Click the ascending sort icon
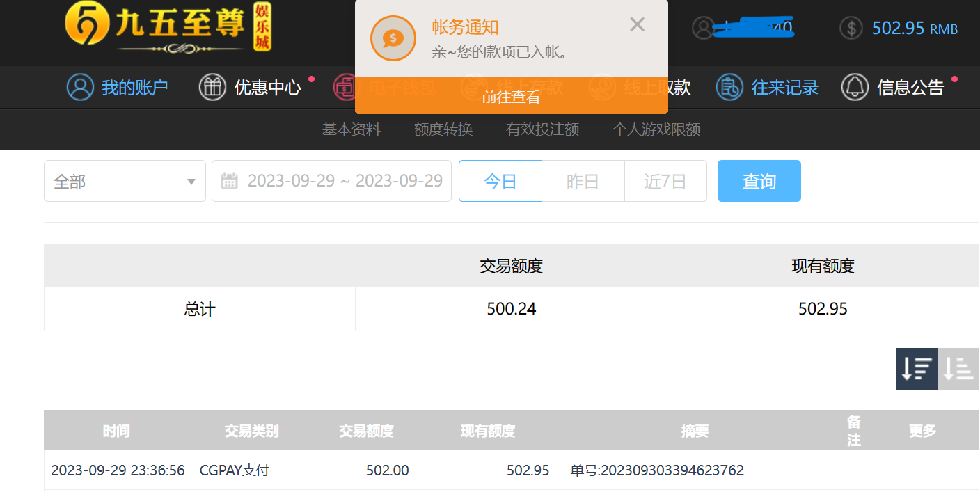The width and height of the screenshot is (980, 492). pos(958,369)
